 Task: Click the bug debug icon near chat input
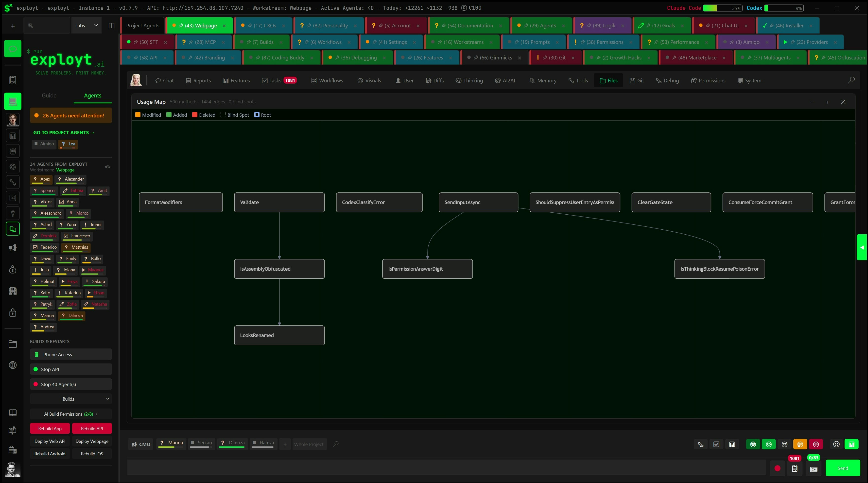pyautogui.click(x=700, y=444)
